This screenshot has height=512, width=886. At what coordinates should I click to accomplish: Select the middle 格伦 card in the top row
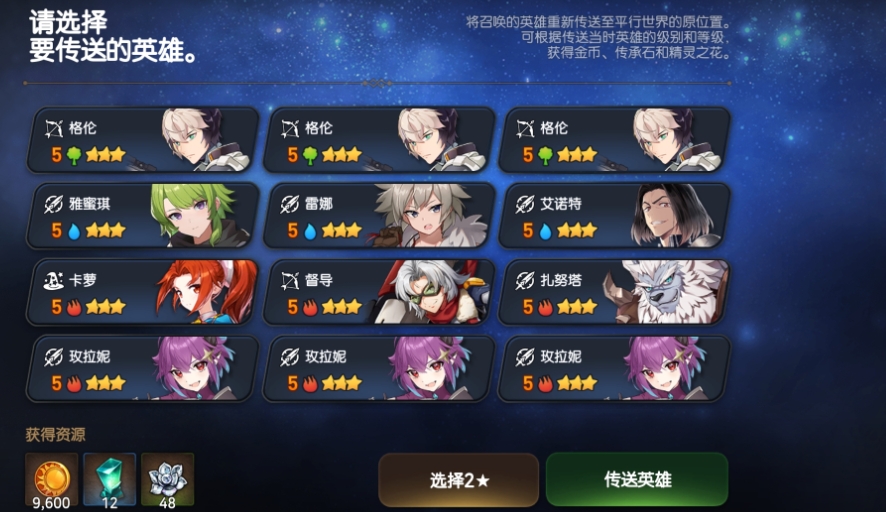click(379, 140)
